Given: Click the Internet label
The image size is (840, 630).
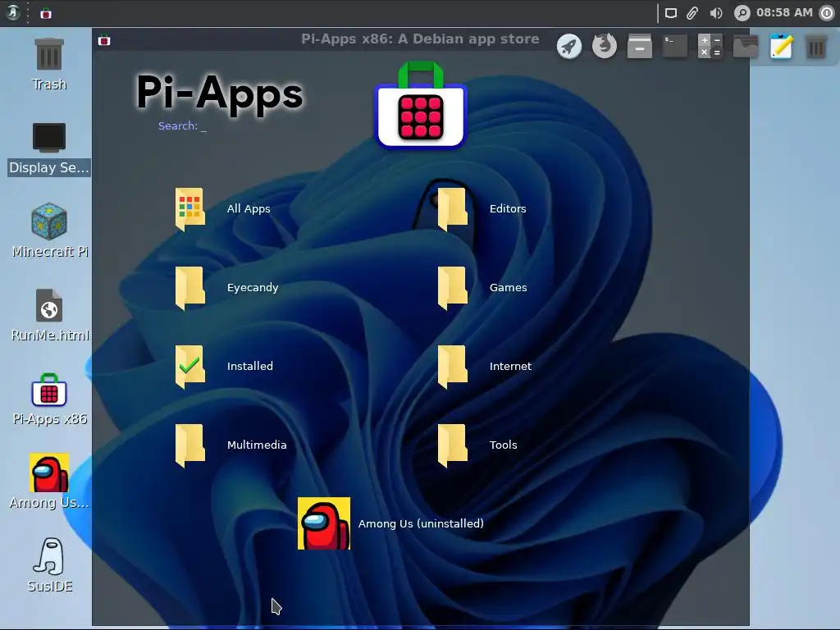Looking at the screenshot, I should click(510, 367).
